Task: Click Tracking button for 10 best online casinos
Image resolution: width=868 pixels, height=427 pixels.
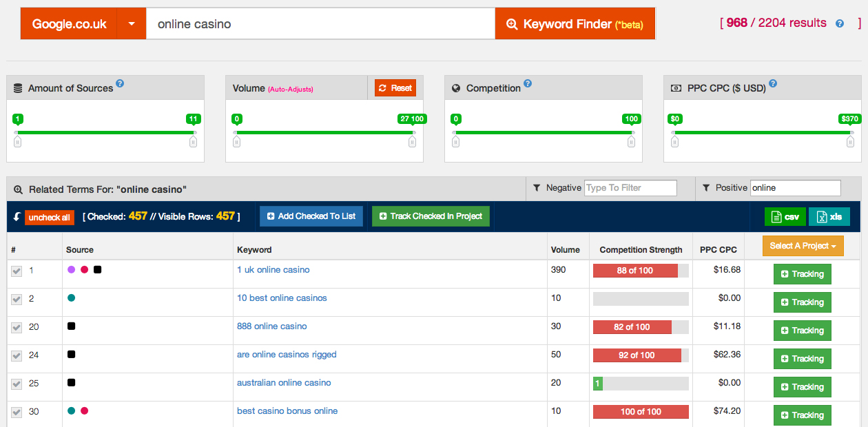Action: click(802, 302)
